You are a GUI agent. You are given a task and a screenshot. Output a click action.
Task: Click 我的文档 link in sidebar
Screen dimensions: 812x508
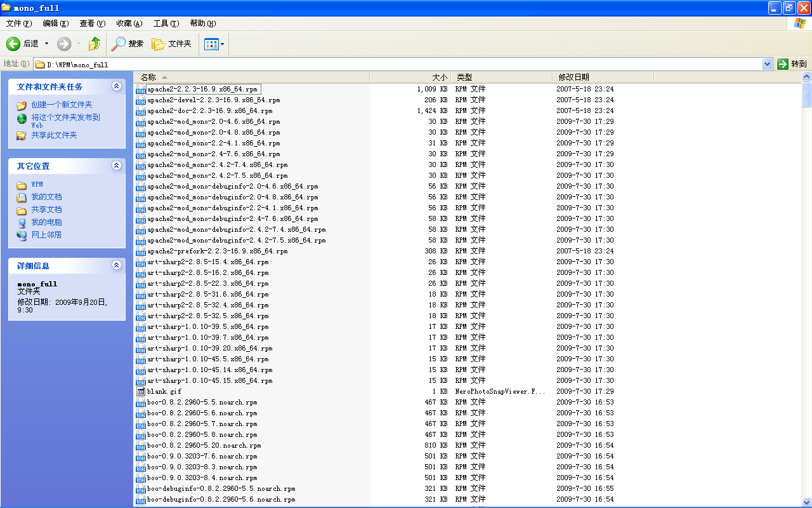pyautogui.click(x=47, y=197)
